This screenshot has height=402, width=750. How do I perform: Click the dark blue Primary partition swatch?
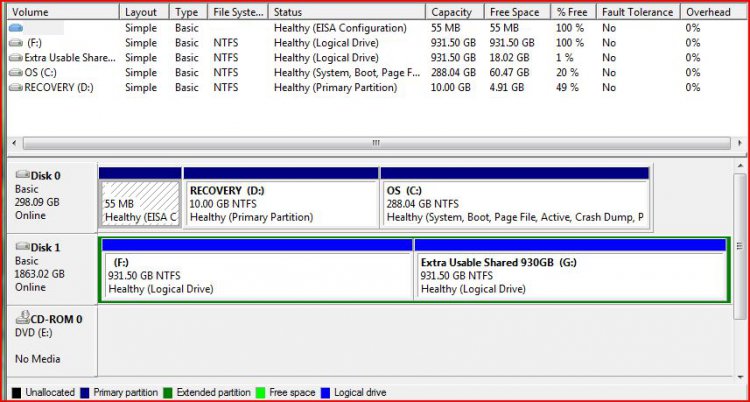click(85, 393)
